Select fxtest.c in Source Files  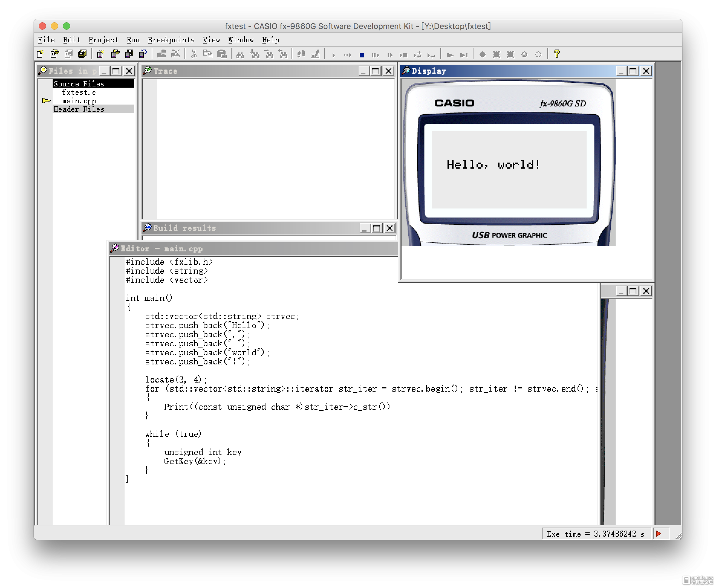[x=79, y=92]
